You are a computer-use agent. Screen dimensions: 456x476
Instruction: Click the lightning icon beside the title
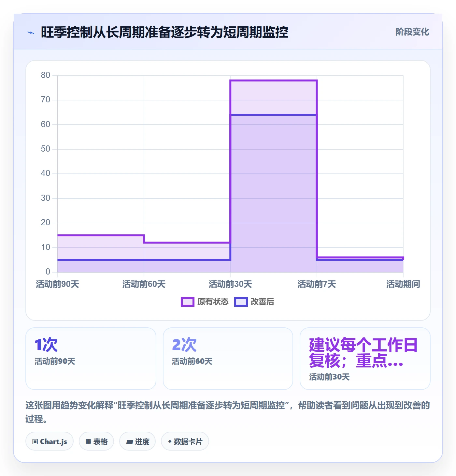[x=31, y=33]
